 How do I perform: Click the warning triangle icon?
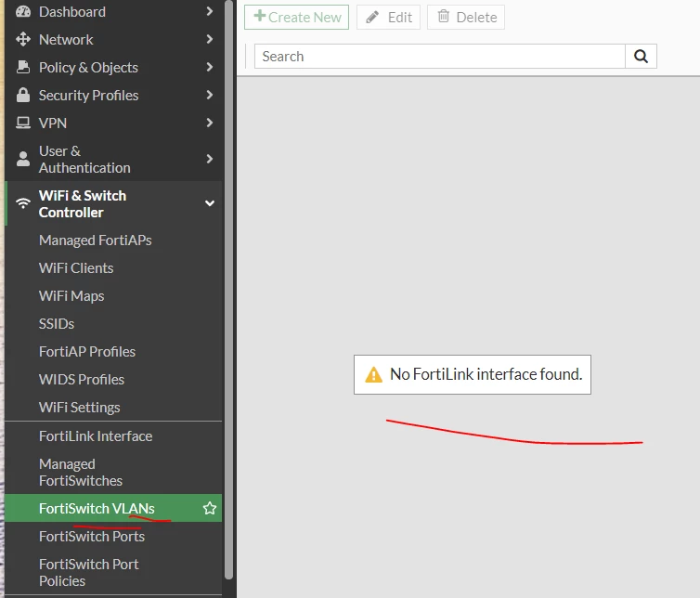coord(373,375)
